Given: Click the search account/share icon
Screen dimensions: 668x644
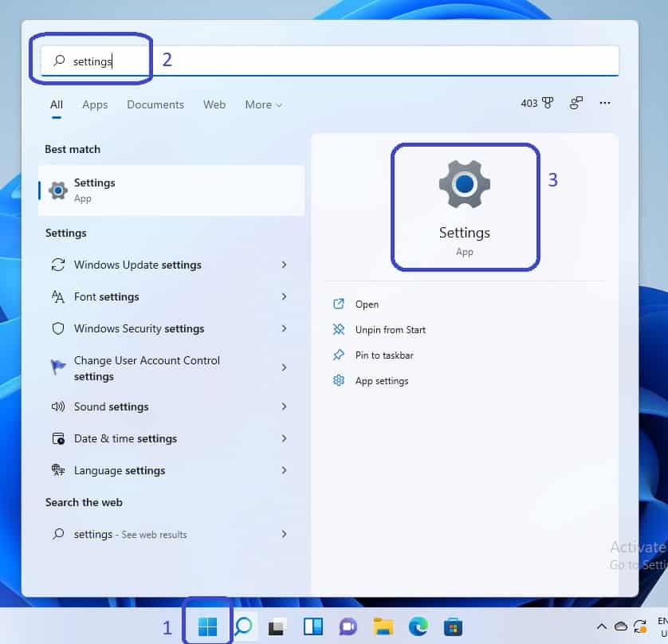Looking at the screenshot, I should 576,103.
